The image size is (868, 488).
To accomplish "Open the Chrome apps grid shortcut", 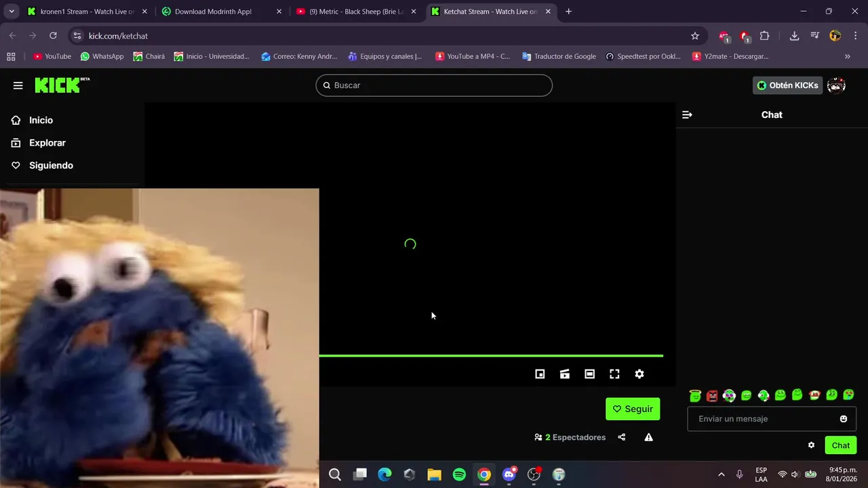I will pos(11,56).
